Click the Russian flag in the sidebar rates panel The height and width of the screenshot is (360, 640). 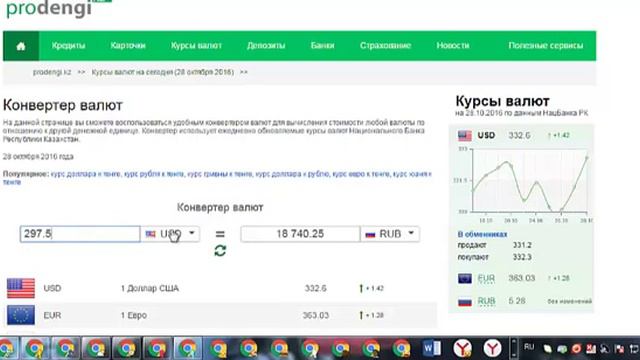pyautogui.click(x=464, y=301)
